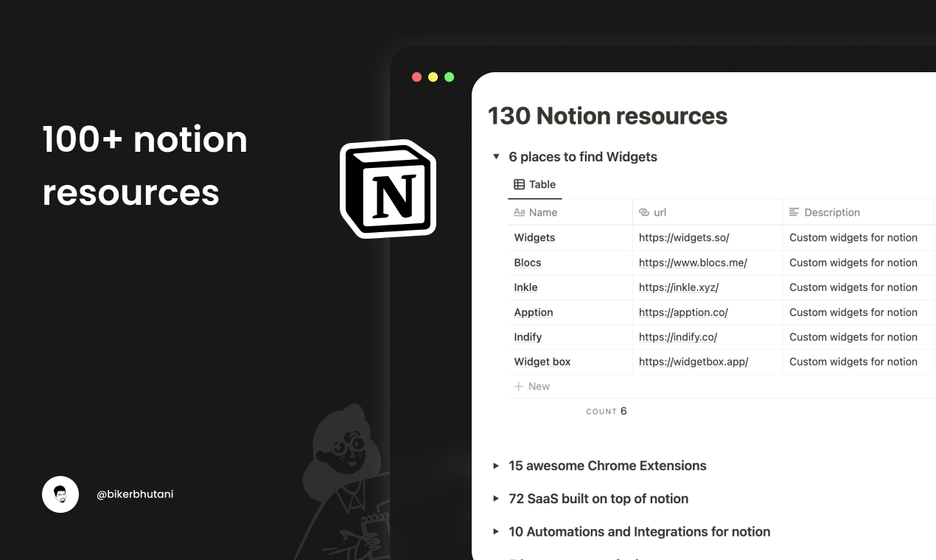Click the @bikerbhutani handle text
This screenshot has height=560, width=936.
(135, 494)
